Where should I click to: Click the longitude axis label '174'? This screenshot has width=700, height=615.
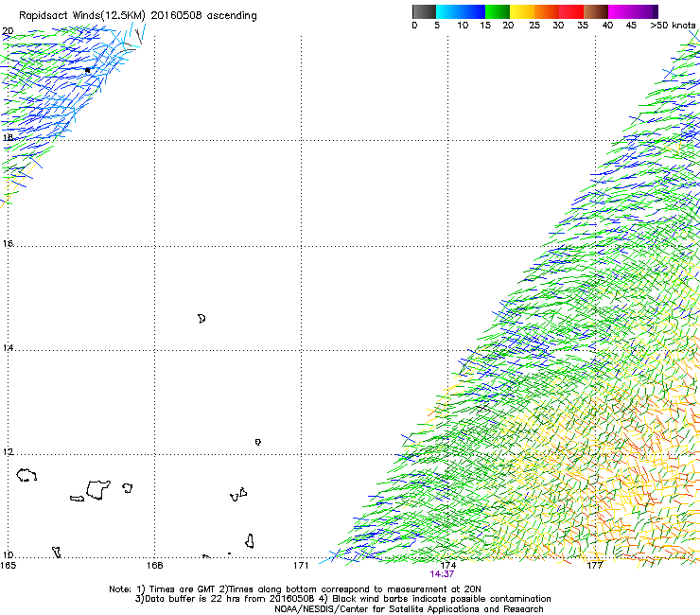447,566
